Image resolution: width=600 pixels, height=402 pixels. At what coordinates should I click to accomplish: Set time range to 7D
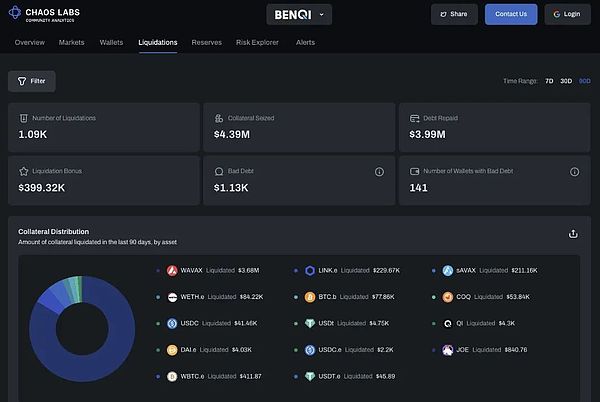549,81
